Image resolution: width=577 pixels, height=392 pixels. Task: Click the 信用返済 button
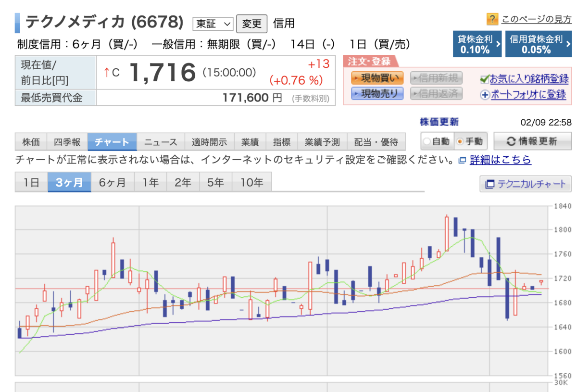coord(436,93)
